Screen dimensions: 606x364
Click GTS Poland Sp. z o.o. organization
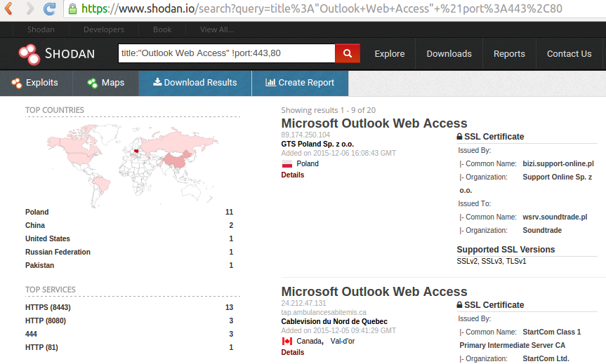pyautogui.click(x=317, y=144)
